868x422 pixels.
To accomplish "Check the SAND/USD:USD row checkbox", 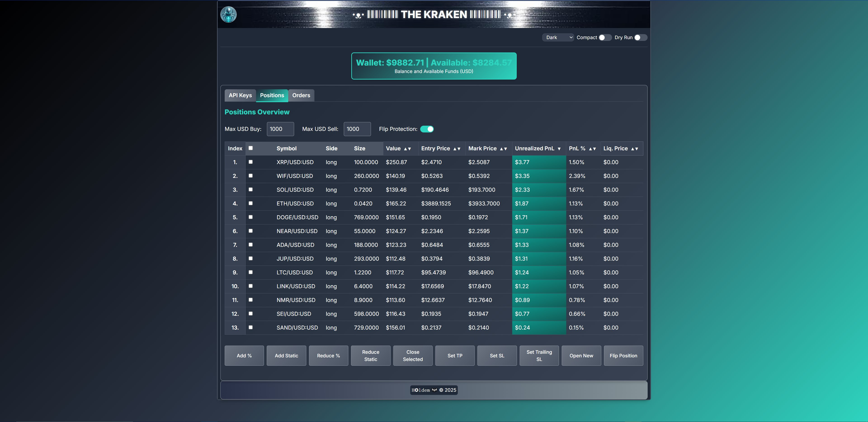I will (x=251, y=327).
